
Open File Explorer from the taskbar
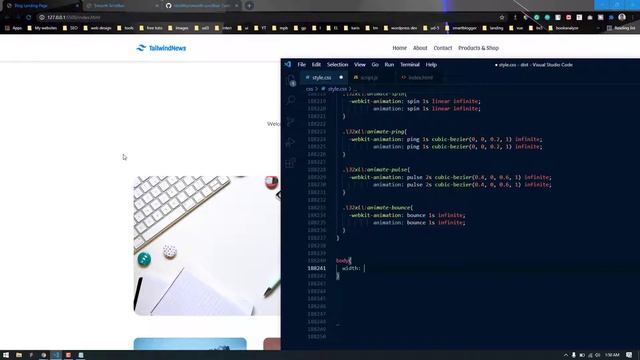pos(19,355)
